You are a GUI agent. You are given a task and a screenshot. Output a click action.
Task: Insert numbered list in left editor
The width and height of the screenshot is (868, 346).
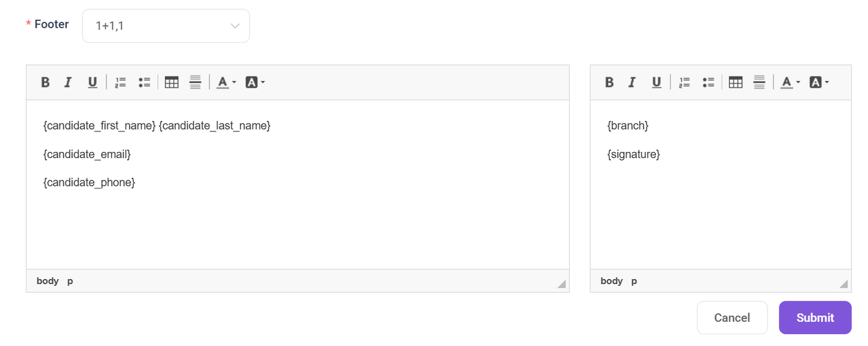click(x=120, y=82)
